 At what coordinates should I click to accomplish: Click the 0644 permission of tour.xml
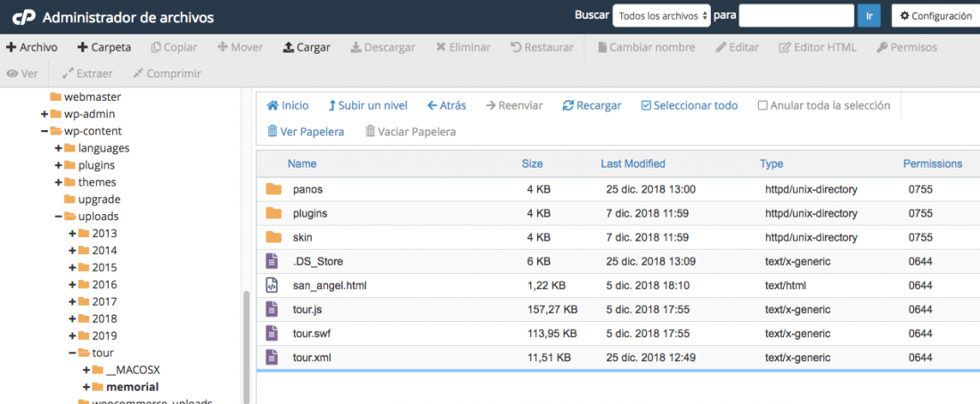point(920,358)
